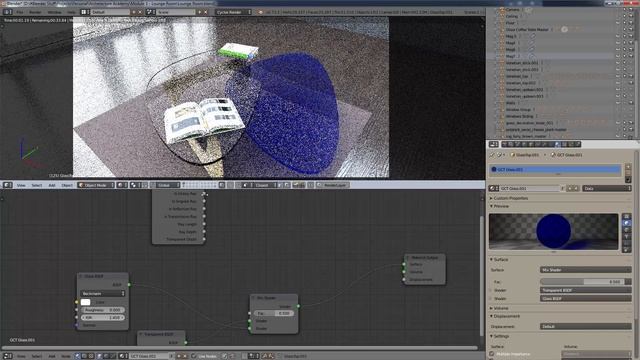
Task: Click the IOR field in Glass BSDF node
Action: pos(103,318)
